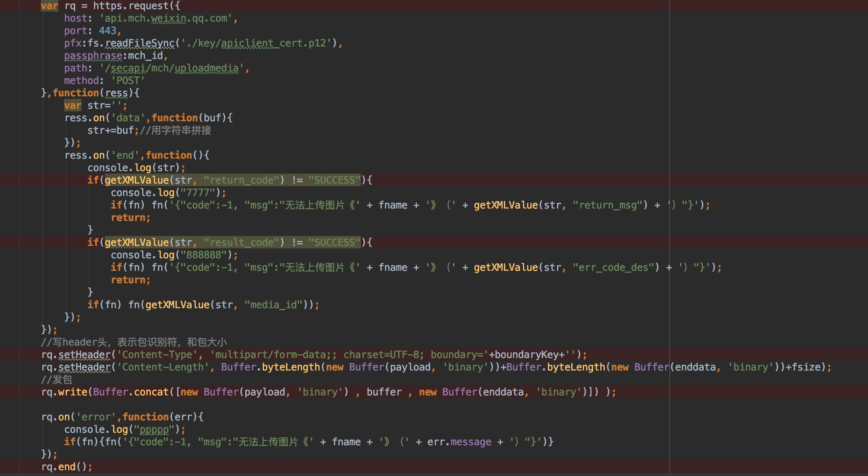Click the https.request call on first line
The height and width of the screenshot is (476, 868).
pos(131,6)
